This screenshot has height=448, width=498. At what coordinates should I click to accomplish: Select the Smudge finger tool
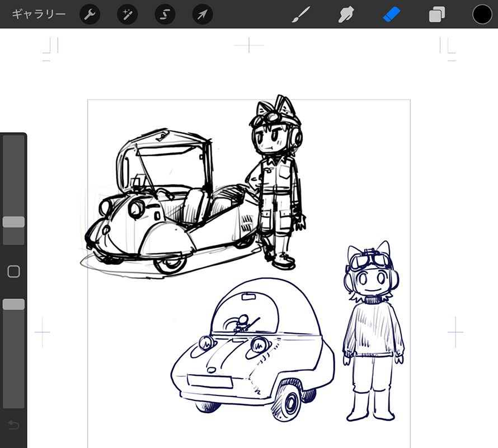[x=347, y=15]
